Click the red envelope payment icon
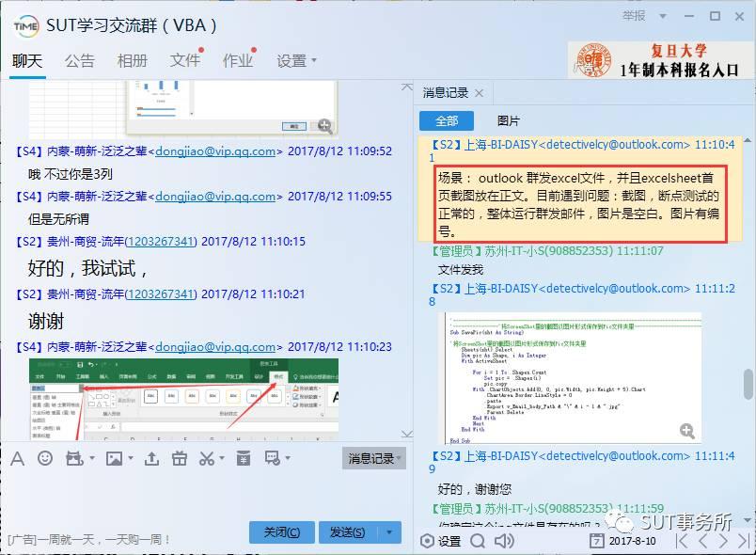Image resolution: width=756 pixels, height=555 pixels. (244, 458)
